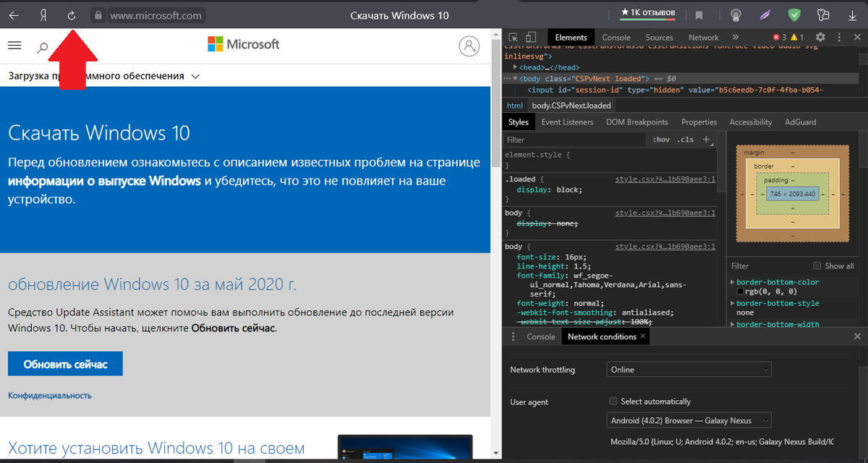Collapse the body element node
868x463 pixels.
[x=515, y=78]
